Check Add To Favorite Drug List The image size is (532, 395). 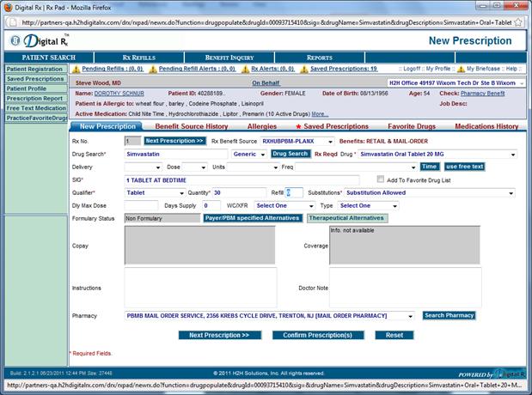pyautogui.click(x=381, y=180)
